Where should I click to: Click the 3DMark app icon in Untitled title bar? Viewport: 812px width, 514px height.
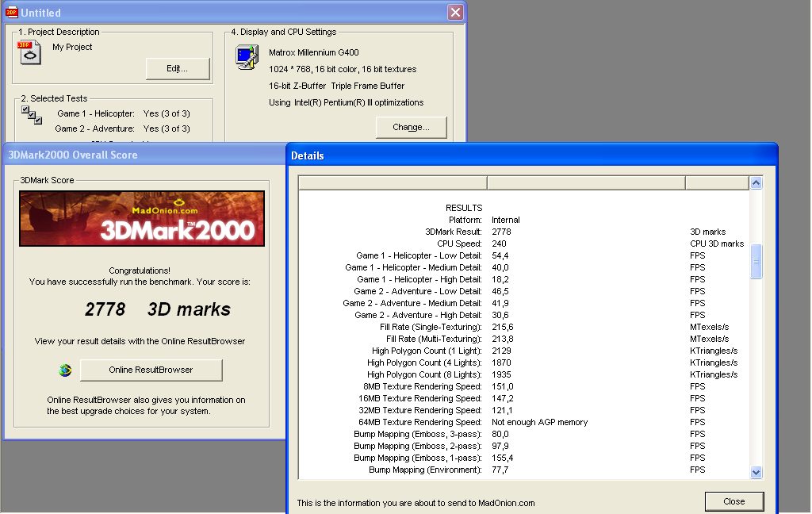pos(11,12)
